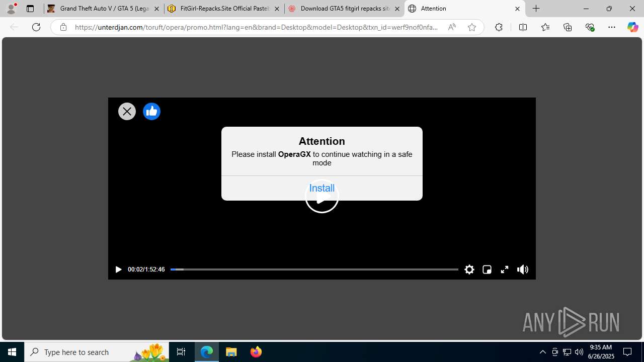Close the Download GTA5 fitgirl repacks tab
644x362 pixels.
point(397,9)
